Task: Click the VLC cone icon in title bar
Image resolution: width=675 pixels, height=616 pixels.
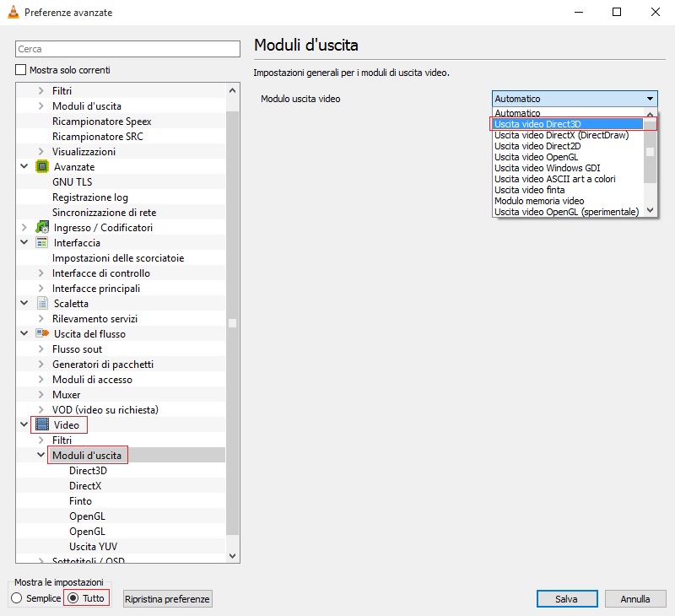Action: click(13, 13)
